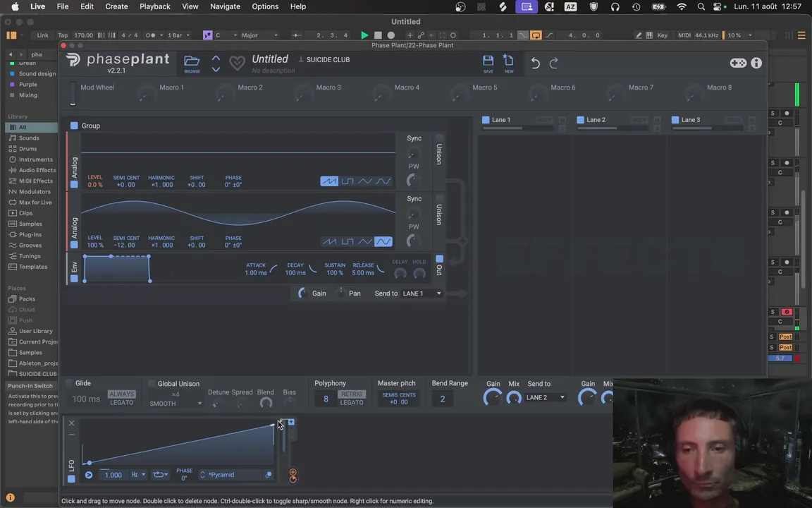Open the Send to LANE 1 dropdown
Image resolution: width=812 pixels, height=508 pixels.
(422, 294)
